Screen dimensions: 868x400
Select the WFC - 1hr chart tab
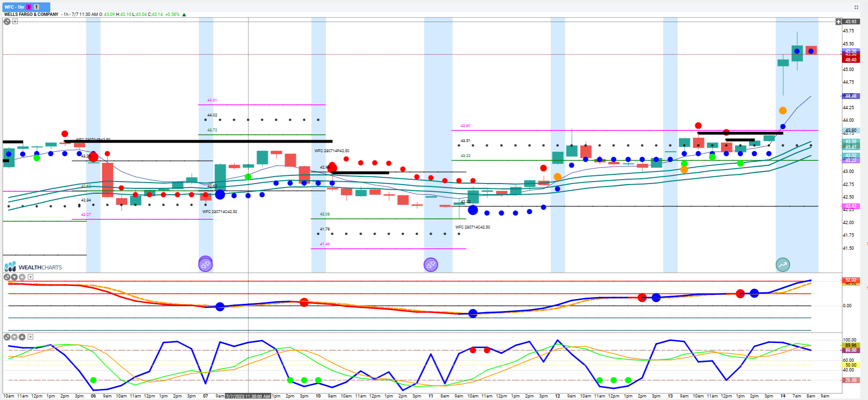[x=26, y=7]
